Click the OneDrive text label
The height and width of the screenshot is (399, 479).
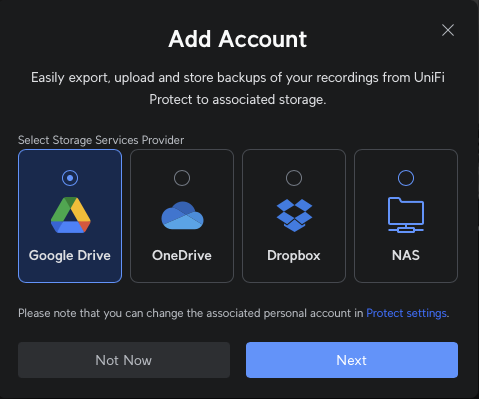coord(182,256)
